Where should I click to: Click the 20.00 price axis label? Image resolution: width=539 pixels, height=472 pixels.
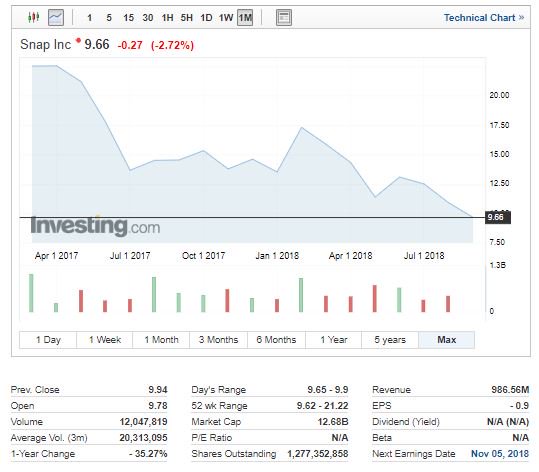pos(499,95)
